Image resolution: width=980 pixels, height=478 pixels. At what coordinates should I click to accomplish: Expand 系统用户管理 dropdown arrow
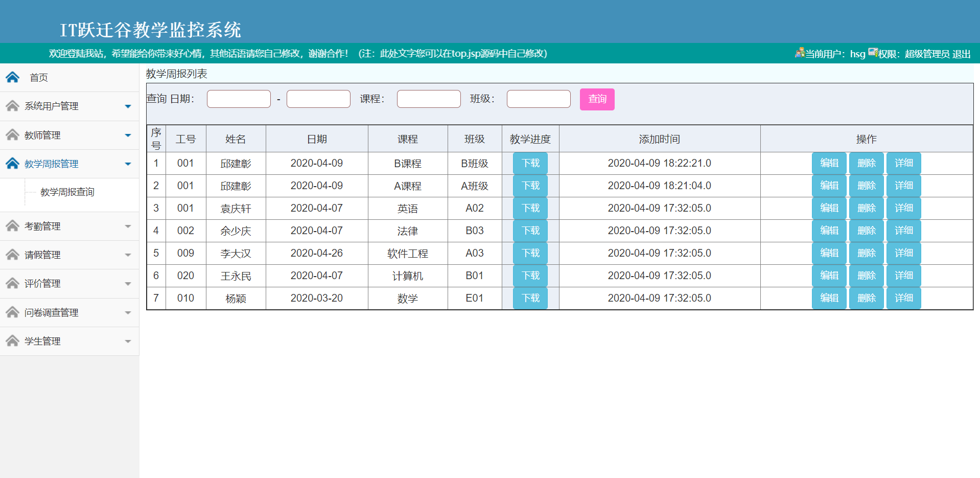tap(128, 106)
